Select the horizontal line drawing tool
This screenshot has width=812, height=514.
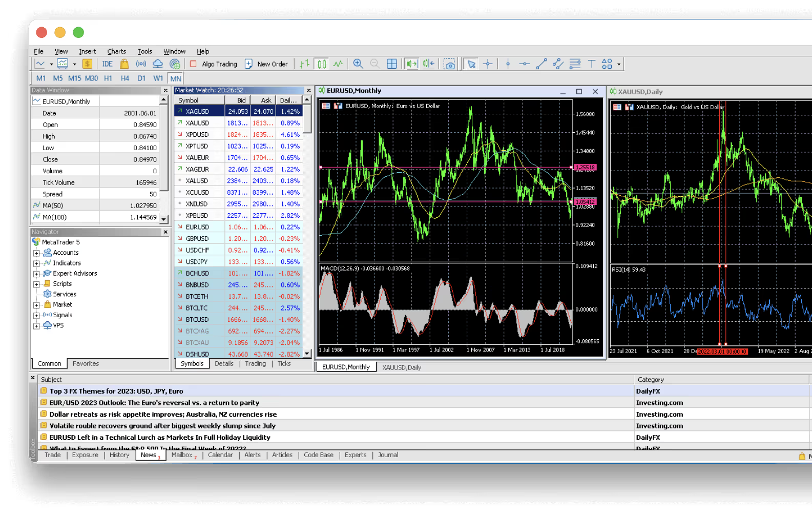[525, 64]
